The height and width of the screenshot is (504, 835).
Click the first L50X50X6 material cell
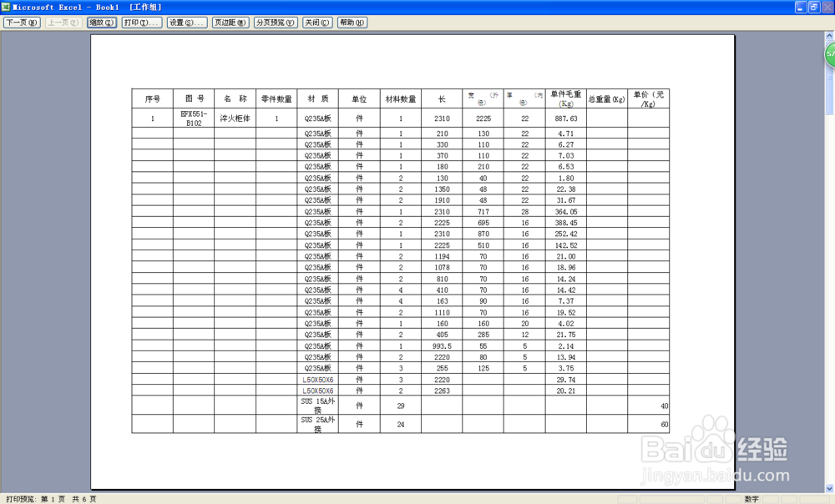(x=318, y=380)
